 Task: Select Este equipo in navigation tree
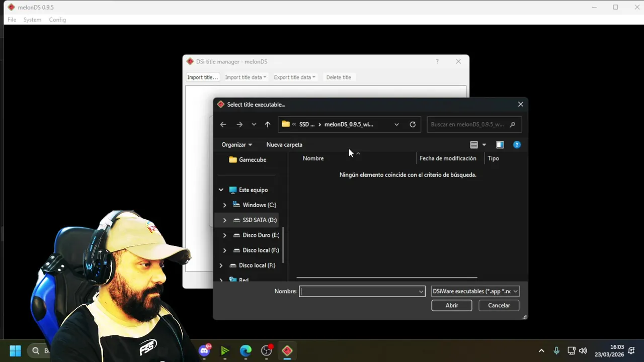(248, 190)
